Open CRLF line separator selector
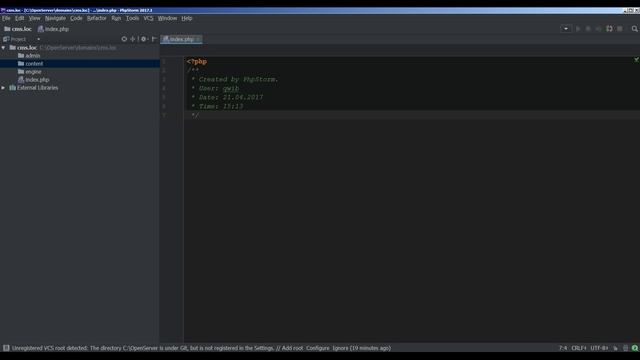The width and height of the screenshot is (640, 360). click(x=579, y=348)
